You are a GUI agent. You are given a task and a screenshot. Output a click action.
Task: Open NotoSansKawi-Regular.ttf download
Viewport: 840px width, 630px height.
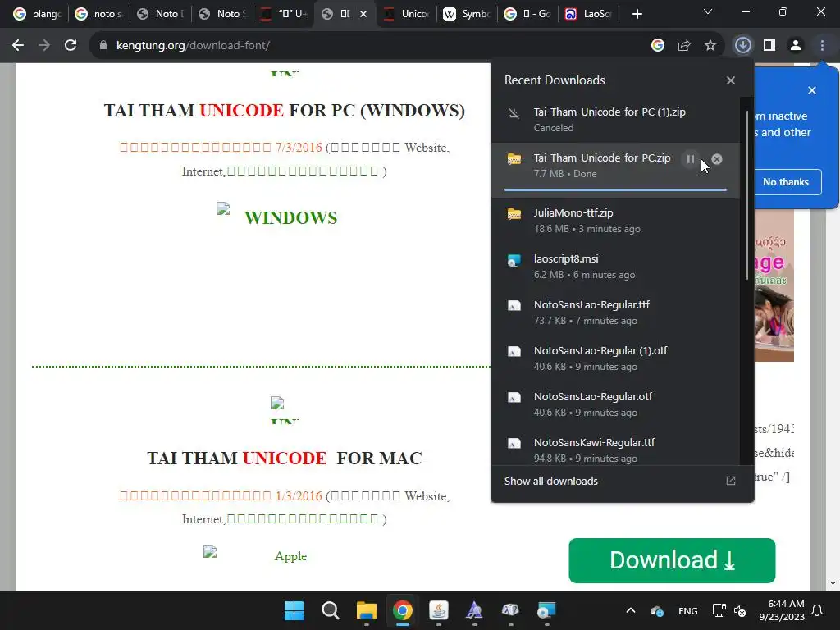pos(615,449)
